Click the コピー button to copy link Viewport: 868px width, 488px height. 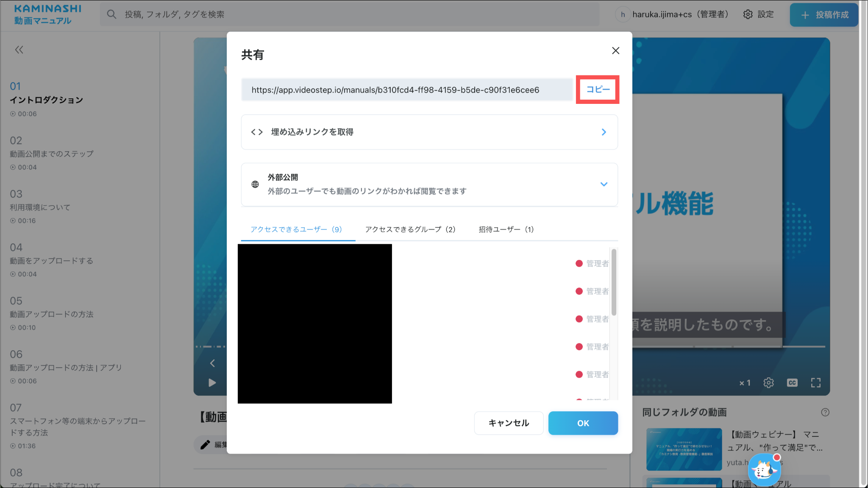click(598, 89)
